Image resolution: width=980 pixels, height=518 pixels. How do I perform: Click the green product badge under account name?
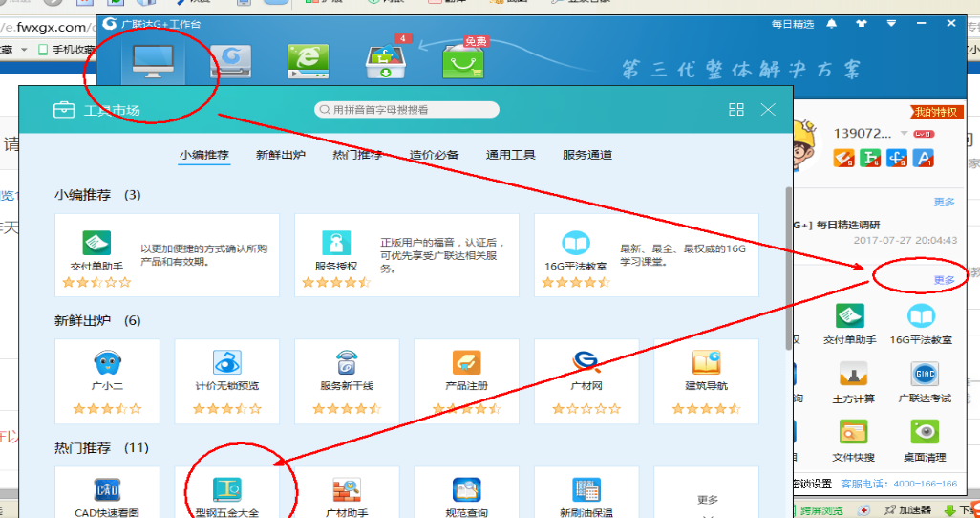coord(870,158)
